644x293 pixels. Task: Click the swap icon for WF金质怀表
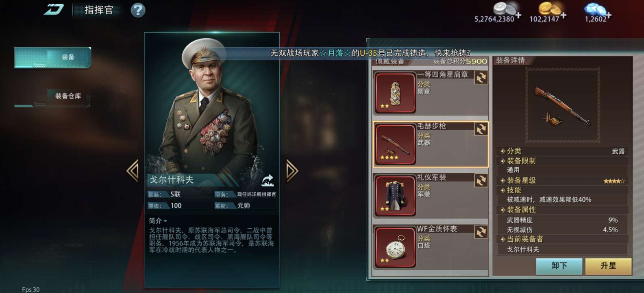pos(481,232)
